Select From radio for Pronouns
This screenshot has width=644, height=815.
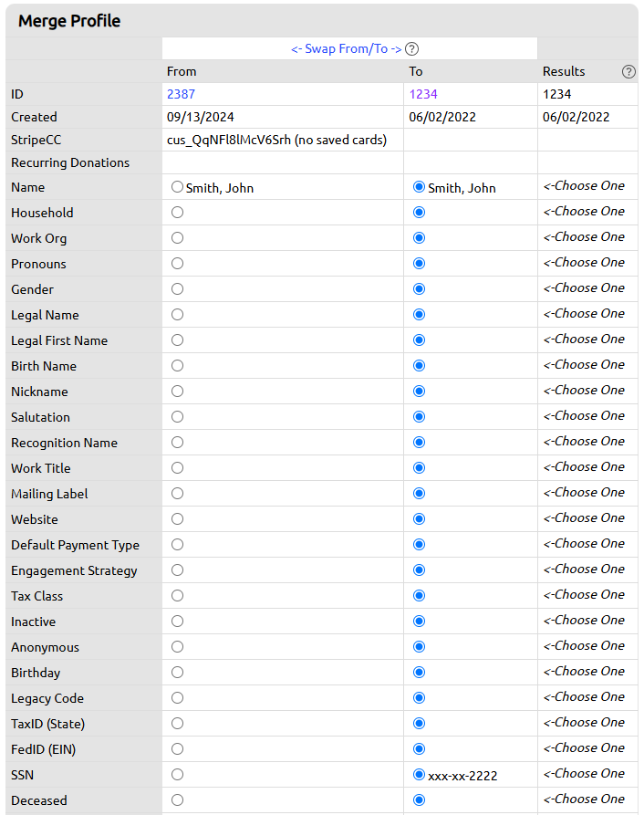[x=178, y=263]
